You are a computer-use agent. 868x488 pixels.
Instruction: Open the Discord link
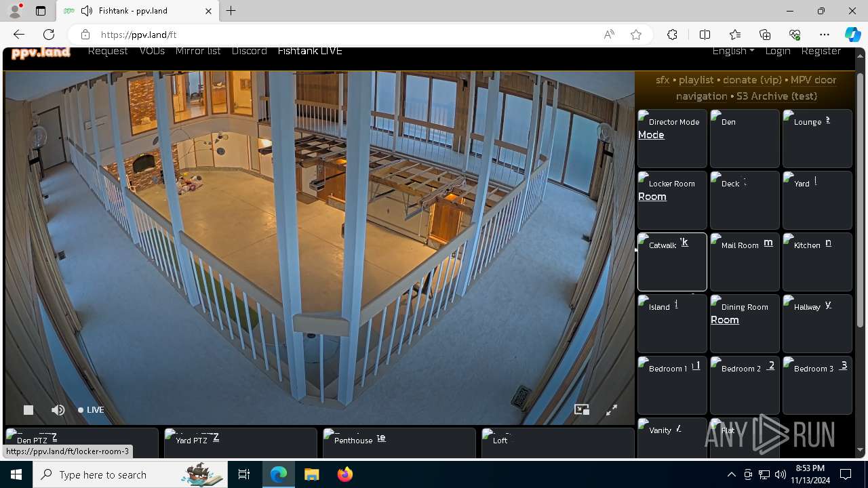(249, 51)
